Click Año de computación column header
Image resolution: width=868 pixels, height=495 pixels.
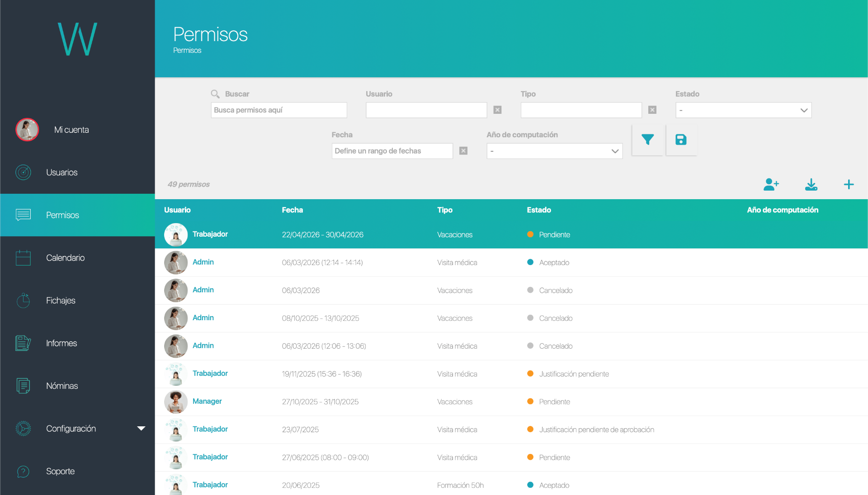[x=782, y=210]
